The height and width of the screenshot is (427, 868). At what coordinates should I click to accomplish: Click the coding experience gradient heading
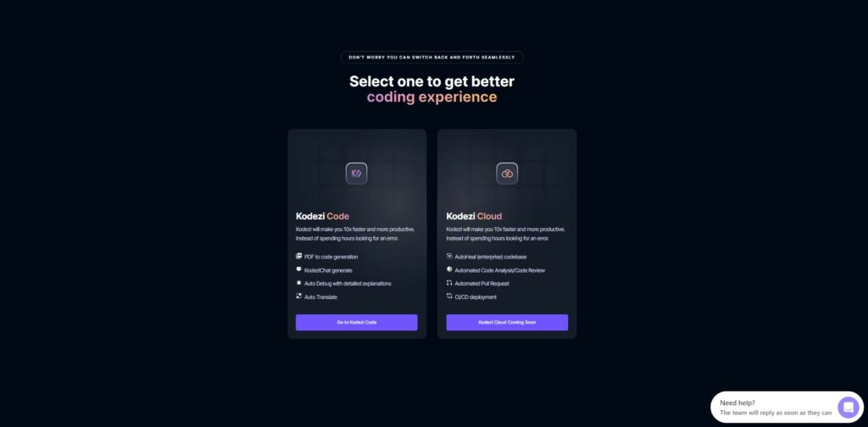pyautogui.click(x=431, y=97)
